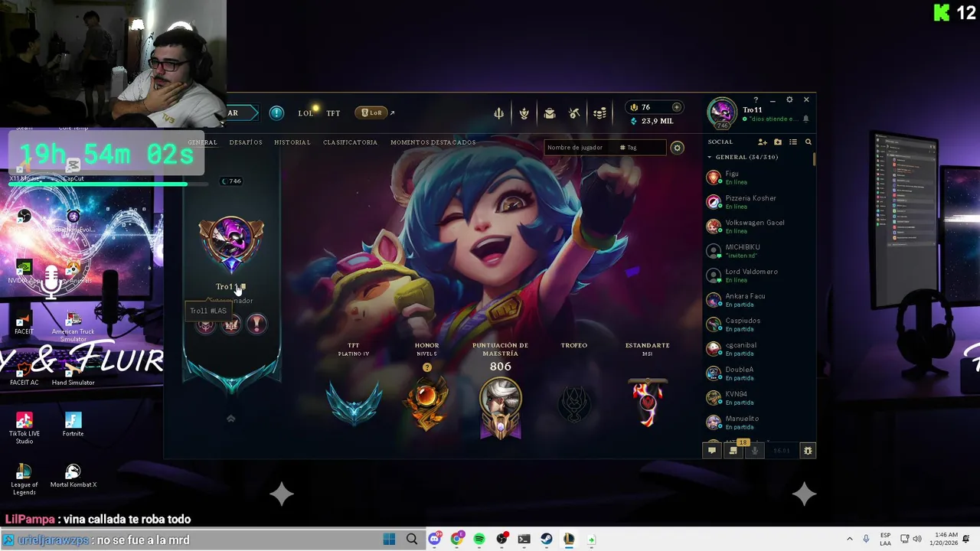Focus the Nombre de jugador search field
980x551 pixels.
coord(579,148)
